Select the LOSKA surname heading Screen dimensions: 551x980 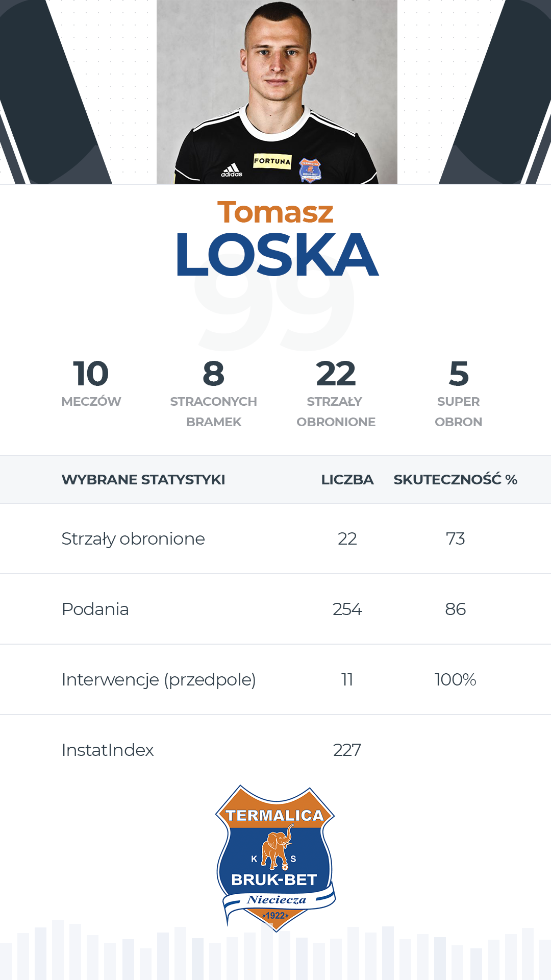tap(277, 255)
